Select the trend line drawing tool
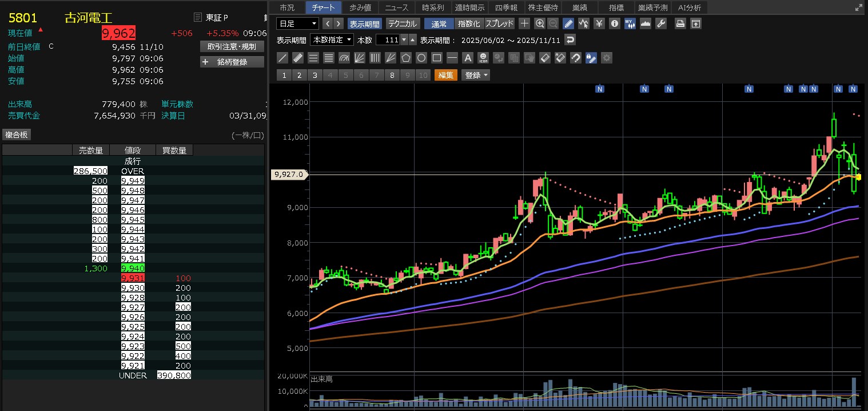 282,58
